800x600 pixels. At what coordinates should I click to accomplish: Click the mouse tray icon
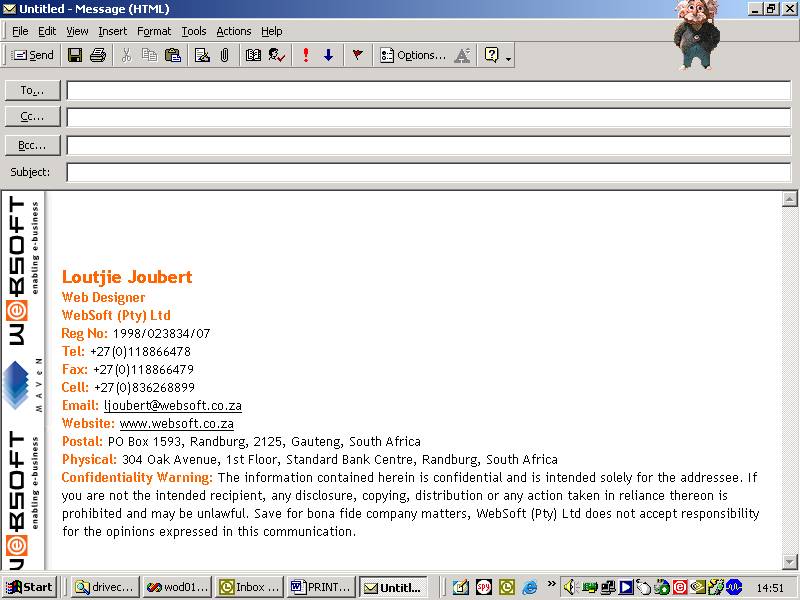pyautogui.click(x=644, y=587)
